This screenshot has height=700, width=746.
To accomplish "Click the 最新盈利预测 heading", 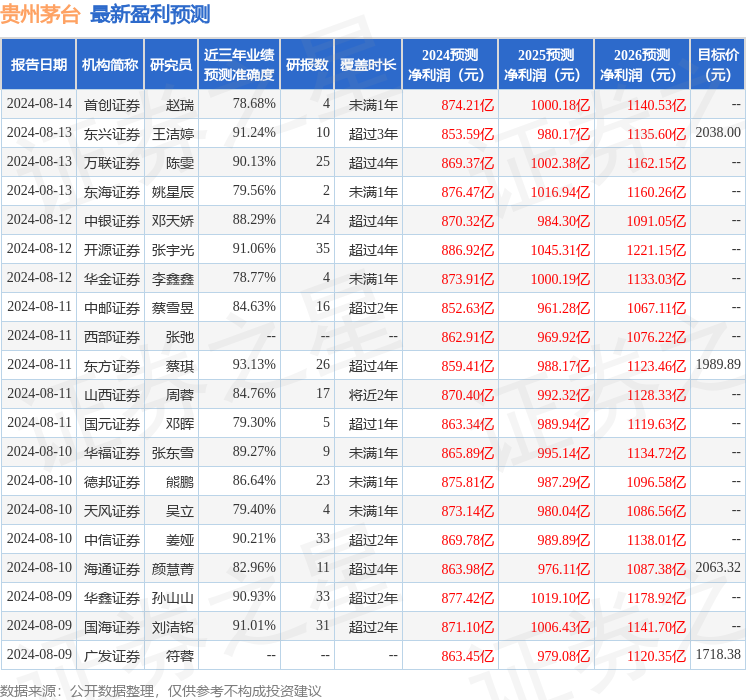I will coord(150,14).
